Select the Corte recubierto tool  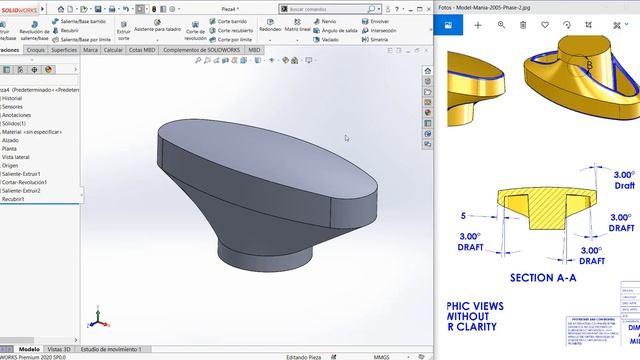231,31
